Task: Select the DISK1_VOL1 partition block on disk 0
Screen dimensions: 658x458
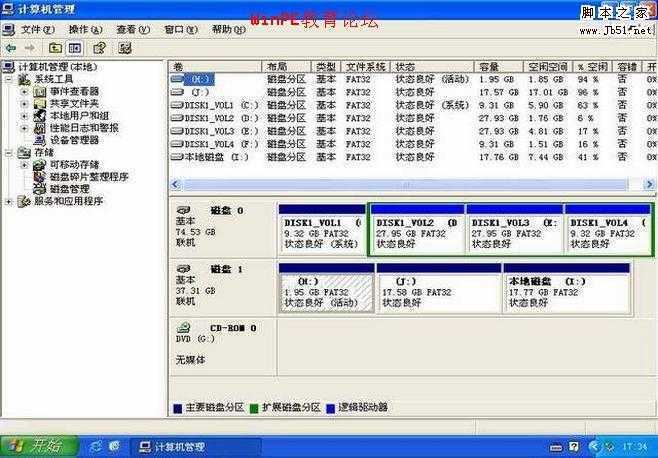Action: click(322, 230)
